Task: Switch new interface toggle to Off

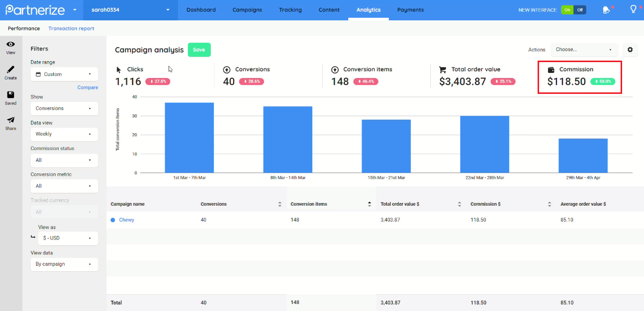Action: (580, 10)
